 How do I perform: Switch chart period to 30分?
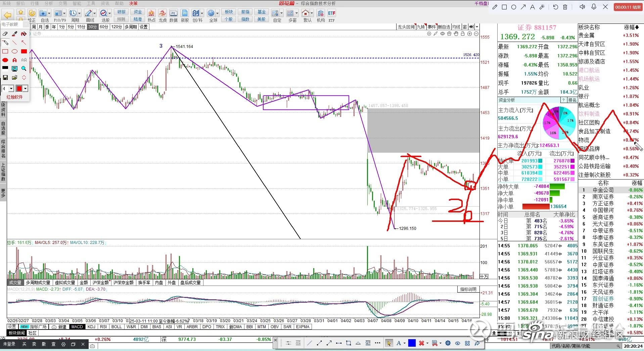pos(92,27)
